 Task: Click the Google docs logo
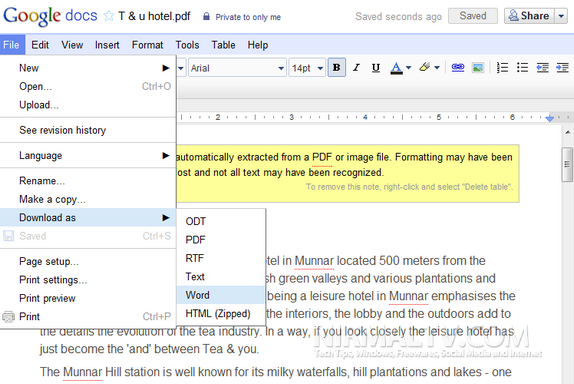50,16
